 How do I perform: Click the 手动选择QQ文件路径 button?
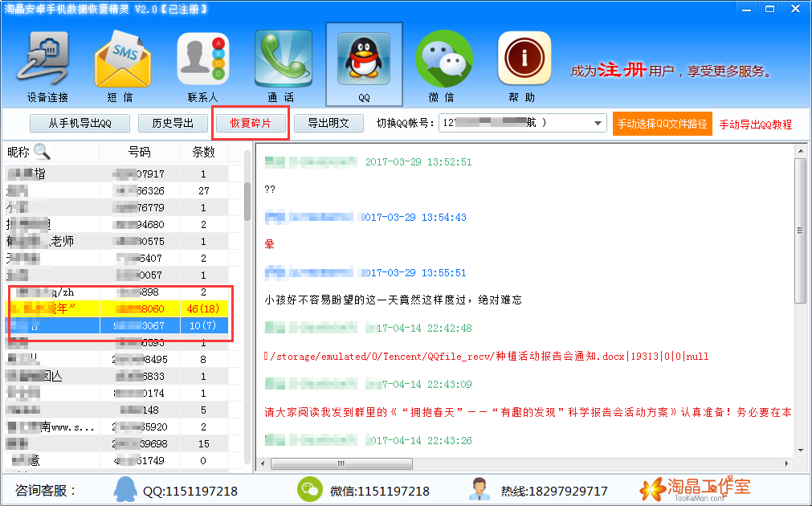point(661,123)
